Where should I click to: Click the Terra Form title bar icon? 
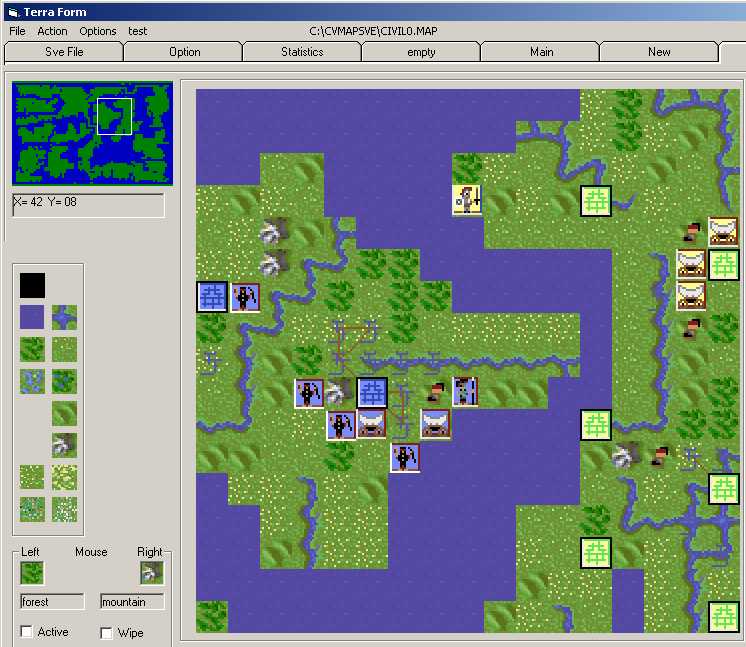13,12
